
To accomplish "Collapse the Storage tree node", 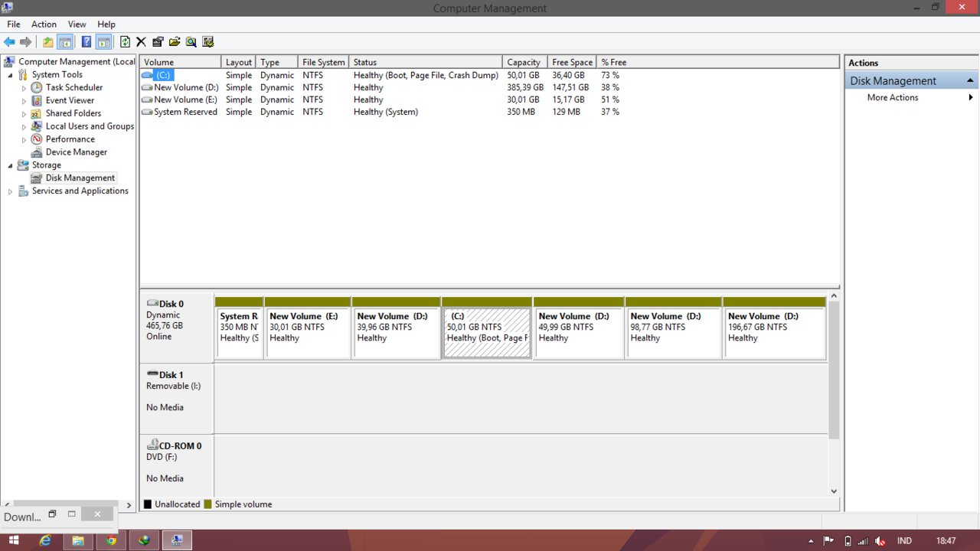I will coord(11,165).
